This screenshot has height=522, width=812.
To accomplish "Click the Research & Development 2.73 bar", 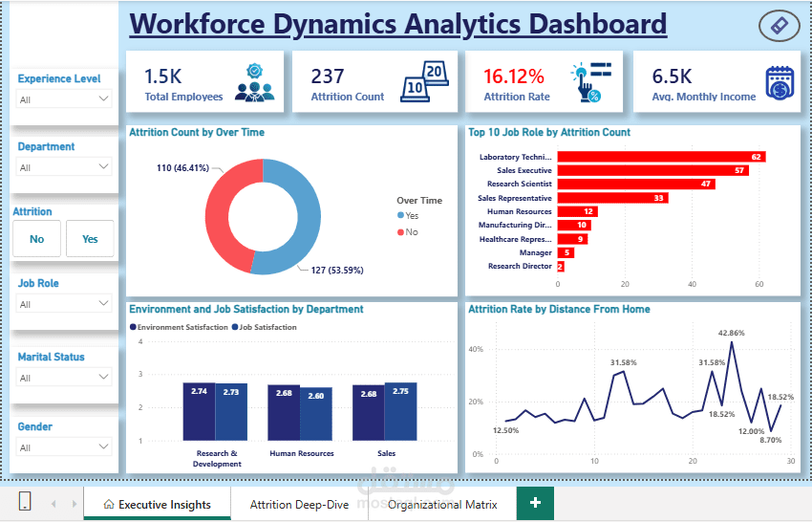I will [231, 412].
